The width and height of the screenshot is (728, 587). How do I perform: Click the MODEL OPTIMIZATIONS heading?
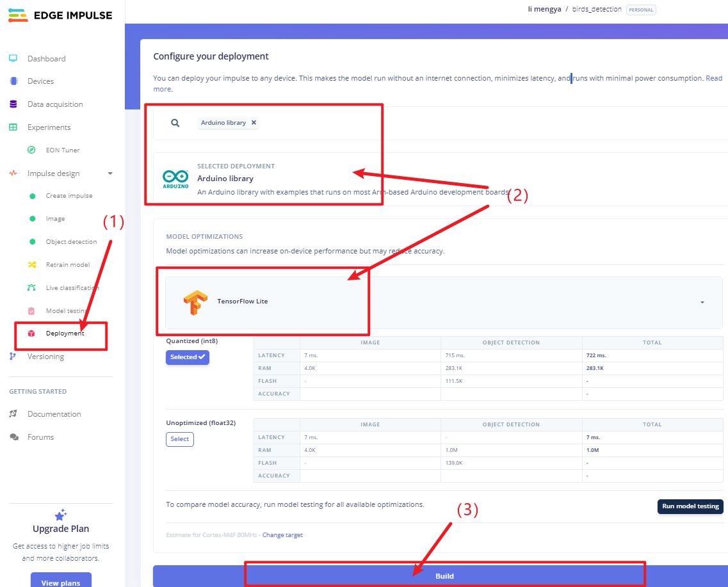click(204, 237)
